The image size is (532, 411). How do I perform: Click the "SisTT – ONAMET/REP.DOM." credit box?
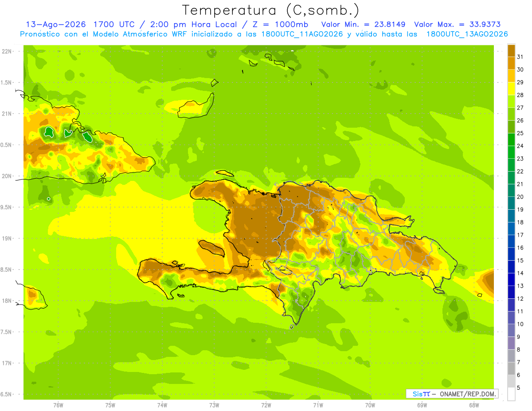452,394
